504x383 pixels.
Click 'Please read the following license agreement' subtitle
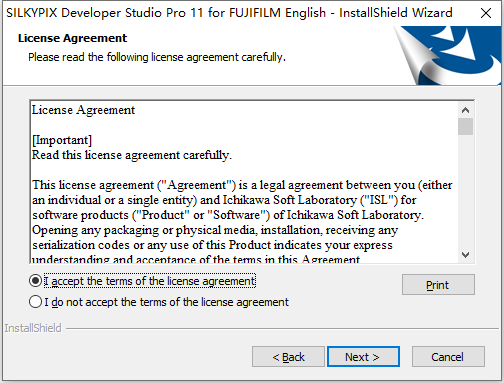click(157, 57)
